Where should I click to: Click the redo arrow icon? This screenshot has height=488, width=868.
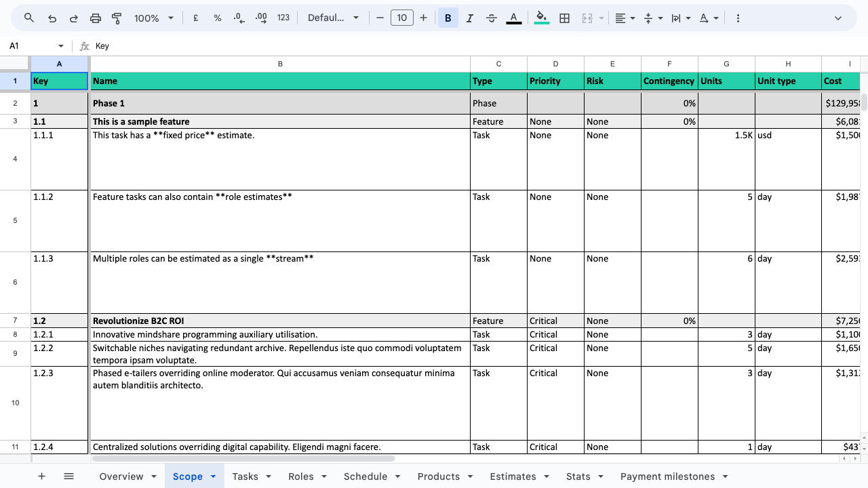(74, 18)
